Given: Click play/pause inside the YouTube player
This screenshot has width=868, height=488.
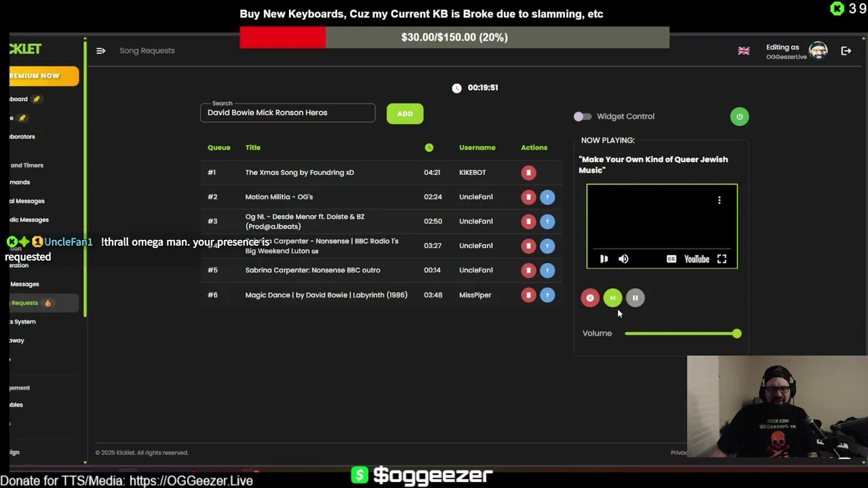Looking at the screenshot, I should coord(604,259).
